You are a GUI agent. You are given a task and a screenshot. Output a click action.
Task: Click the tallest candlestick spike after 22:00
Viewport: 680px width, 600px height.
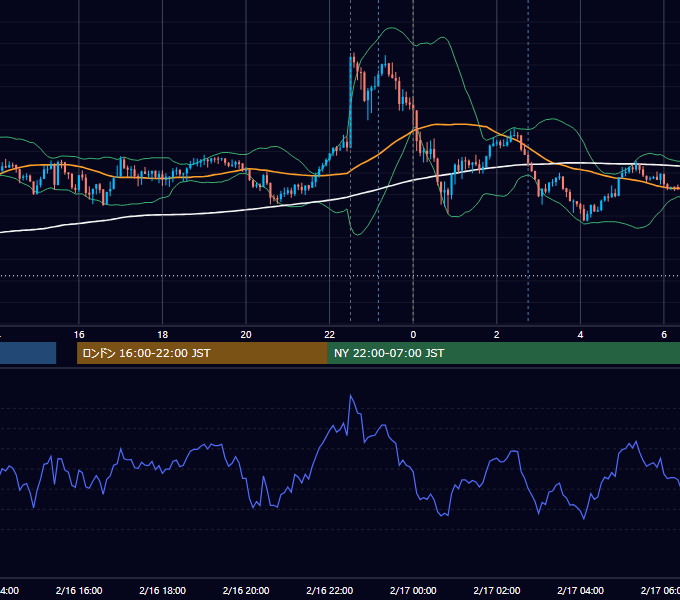[x=351, y=102]
